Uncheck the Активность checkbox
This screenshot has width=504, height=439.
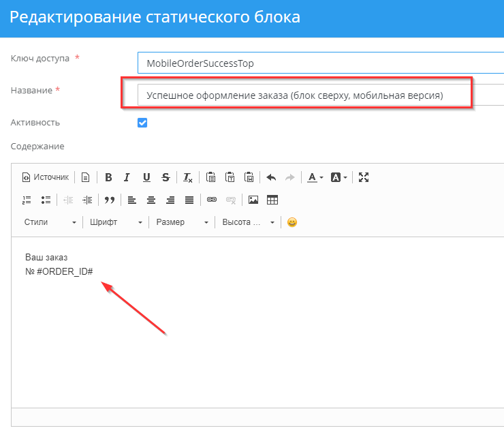(142, 123)
